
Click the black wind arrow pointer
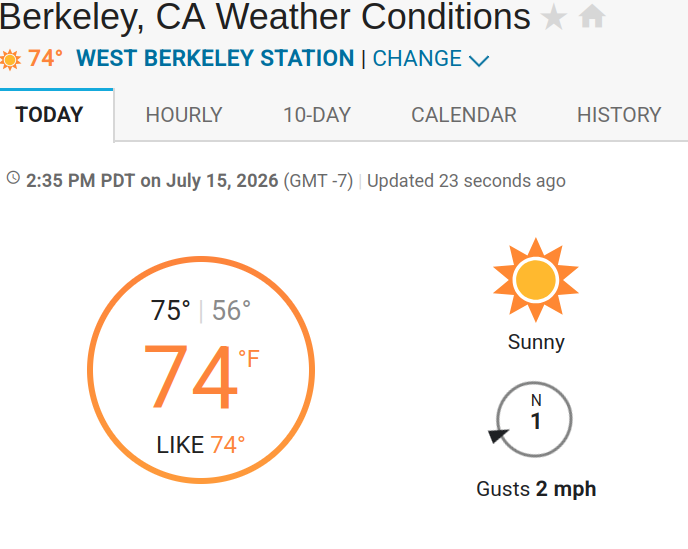[498, 435]
